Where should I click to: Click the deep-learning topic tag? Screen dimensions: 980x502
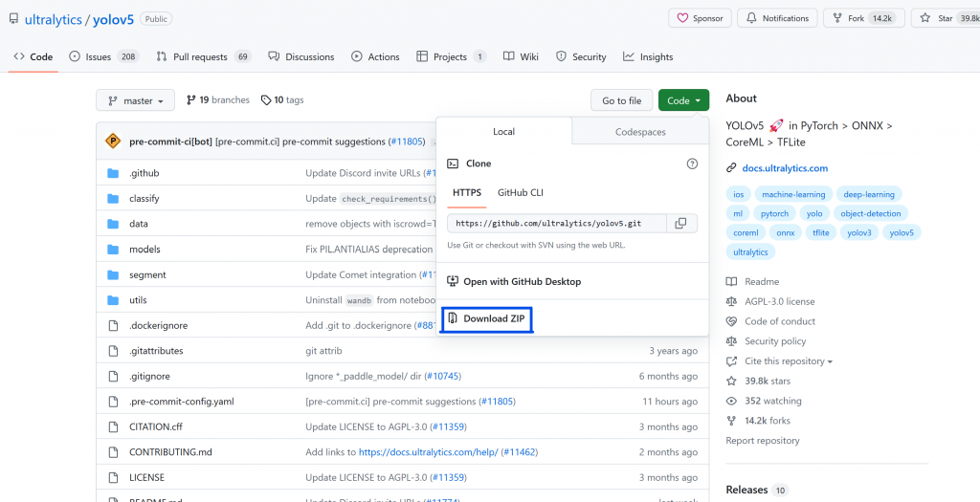(x=869, y=194)
